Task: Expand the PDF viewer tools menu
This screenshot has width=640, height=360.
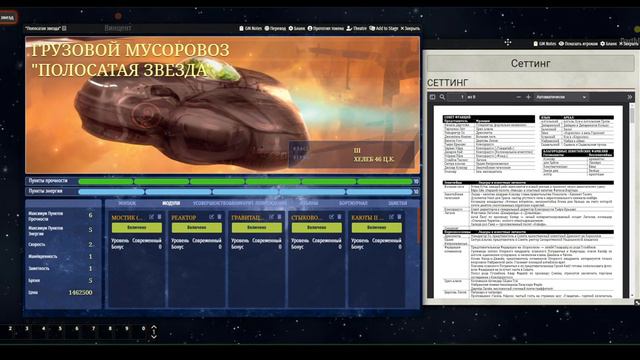Action: (630, 97)
